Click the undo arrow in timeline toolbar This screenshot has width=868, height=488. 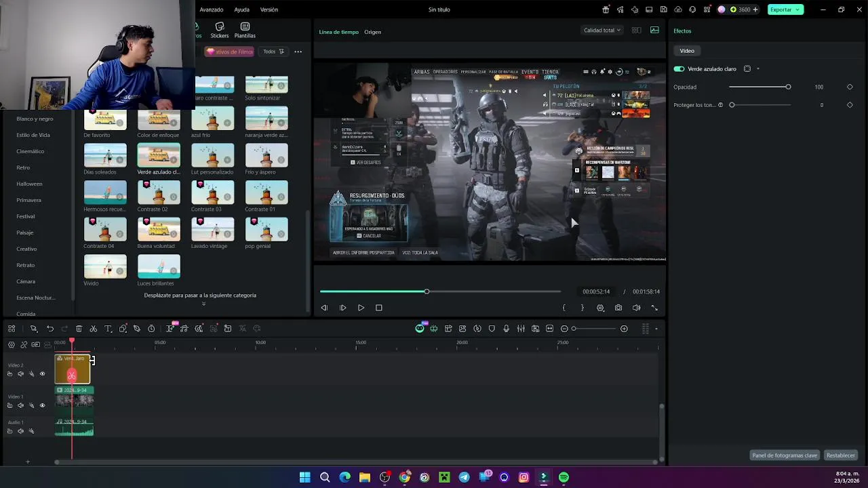pos(50,329)
